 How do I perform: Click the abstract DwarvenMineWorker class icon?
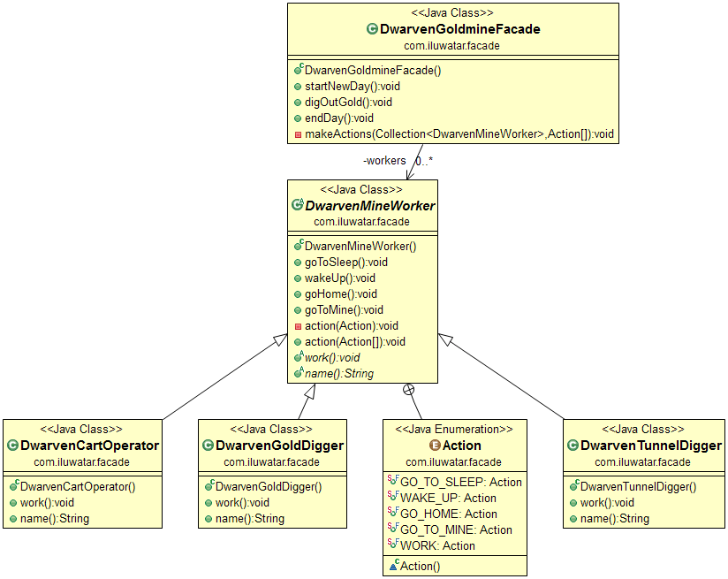(x=298, y=205)
